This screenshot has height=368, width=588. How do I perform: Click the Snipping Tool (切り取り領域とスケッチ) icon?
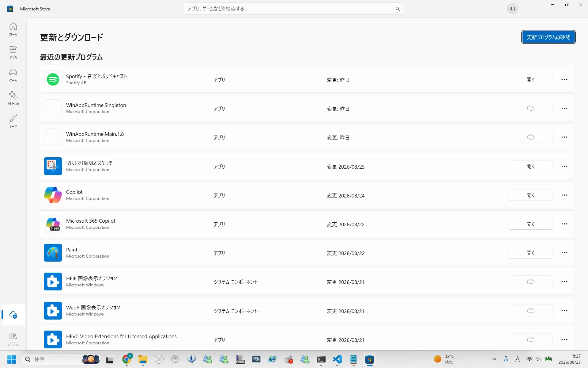53,166
